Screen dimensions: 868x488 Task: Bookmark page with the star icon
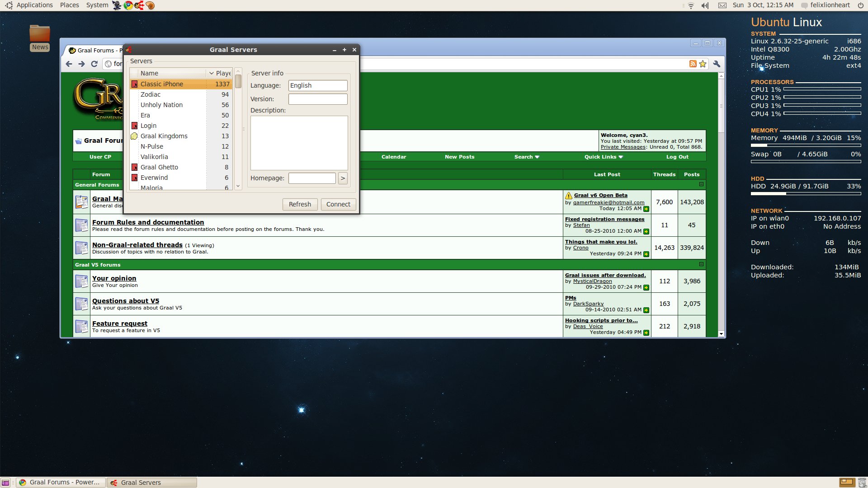pyautogui.click(x=703, y=64)
